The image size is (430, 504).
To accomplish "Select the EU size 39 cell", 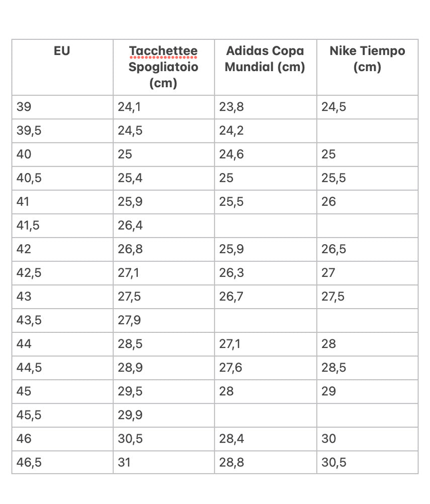I will pos(62,107).
